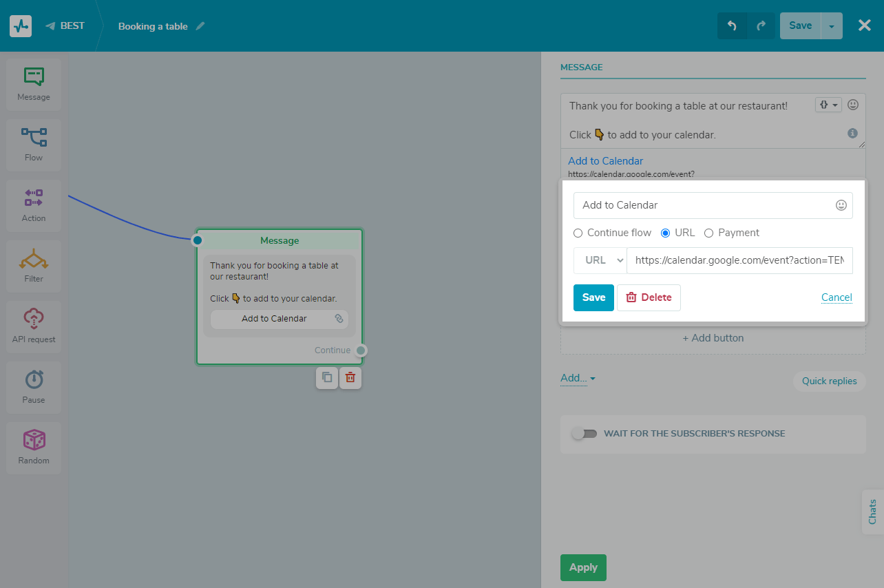Image resolution: width=884 pixels, height=588 pixels.
Task: Duplicate the Message block on canvas
Action: tap(327, 377)
